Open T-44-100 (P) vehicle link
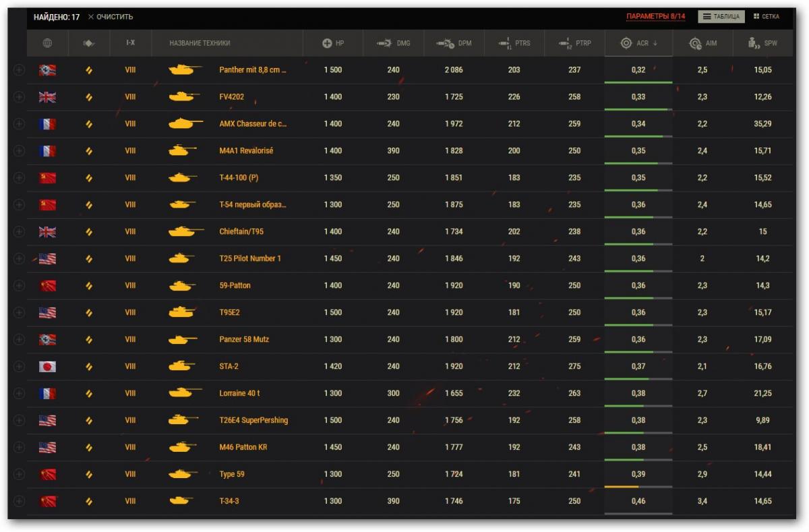 pyautogui.click(x=239, y=178)
